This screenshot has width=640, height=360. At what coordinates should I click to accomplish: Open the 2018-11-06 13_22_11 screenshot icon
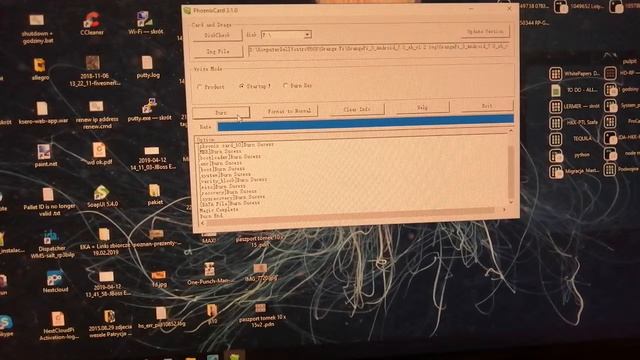94,71
